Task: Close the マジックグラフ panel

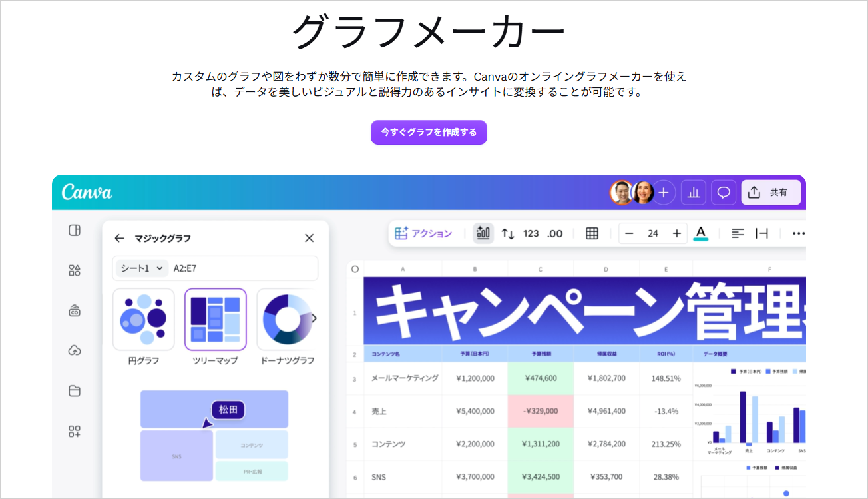Action: coord(309,238)
